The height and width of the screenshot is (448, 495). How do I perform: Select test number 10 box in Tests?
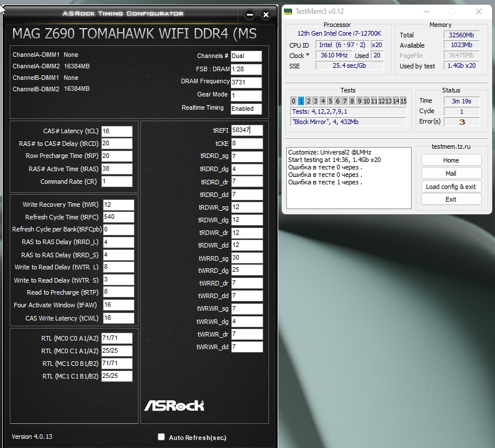[x=367, y=101]
